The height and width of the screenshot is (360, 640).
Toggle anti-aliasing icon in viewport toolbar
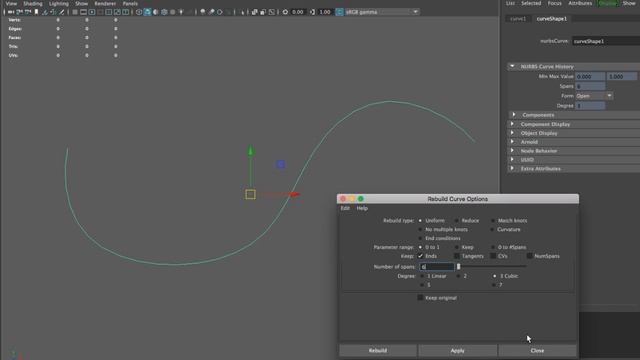(x=220, y=12)
